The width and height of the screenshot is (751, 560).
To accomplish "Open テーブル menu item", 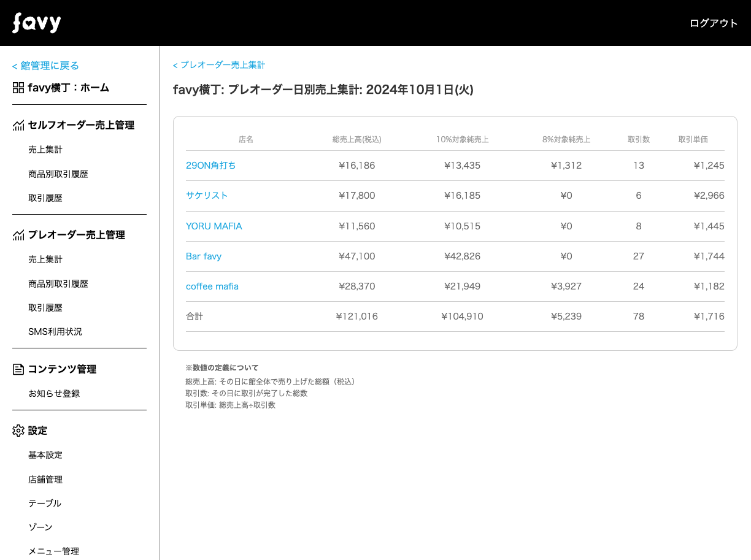I will coord(45,504).
